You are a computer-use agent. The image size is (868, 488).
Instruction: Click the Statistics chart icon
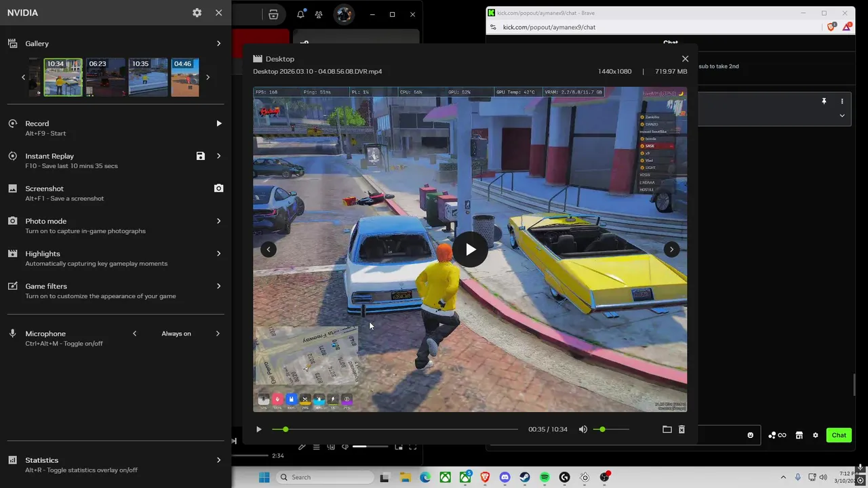tap(12, 460)
